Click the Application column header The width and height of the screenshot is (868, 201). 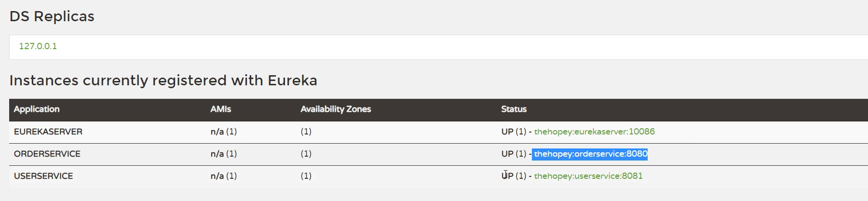(x=37, y=109)
